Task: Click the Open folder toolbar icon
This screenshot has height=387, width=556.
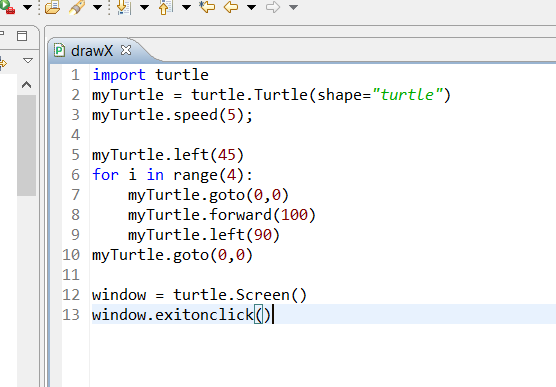Action: point(52,7)
